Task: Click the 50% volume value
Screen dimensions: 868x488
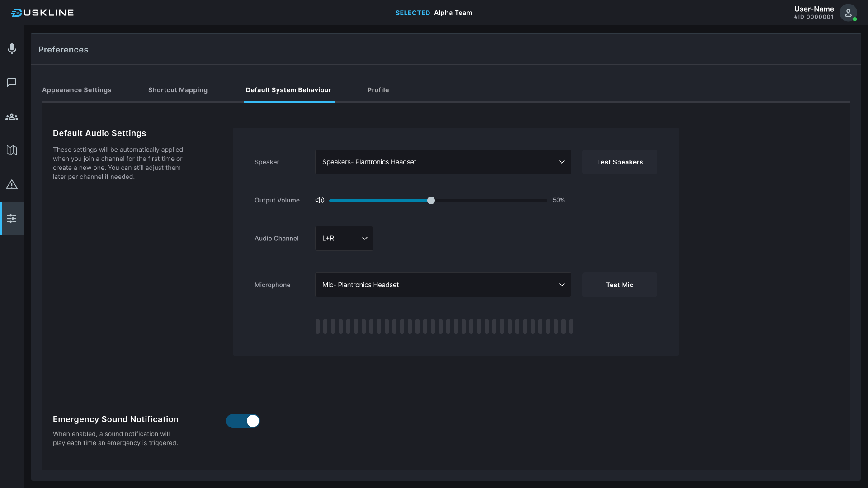Action: pos(559,200)
